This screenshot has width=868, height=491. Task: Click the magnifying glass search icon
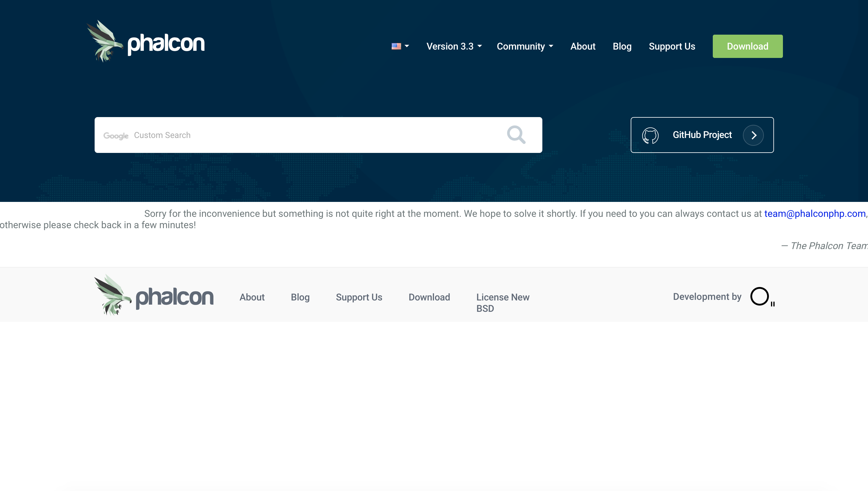coord(516,135)
